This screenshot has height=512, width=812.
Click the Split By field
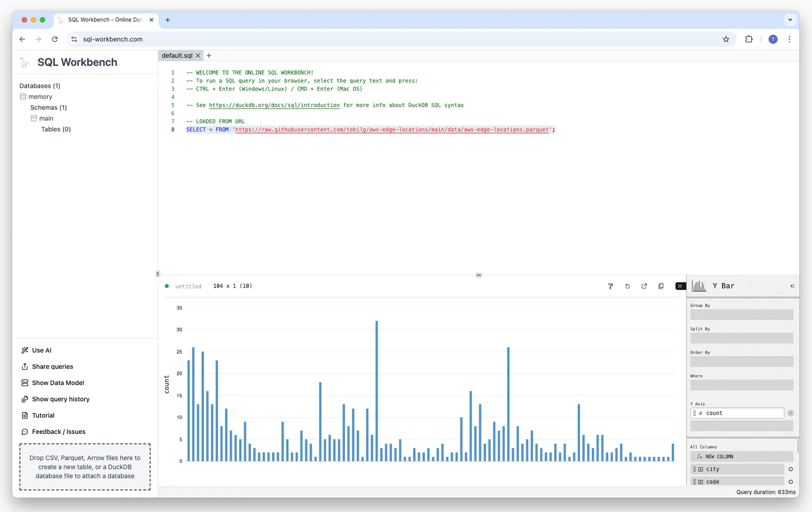(x=741, y=338)
